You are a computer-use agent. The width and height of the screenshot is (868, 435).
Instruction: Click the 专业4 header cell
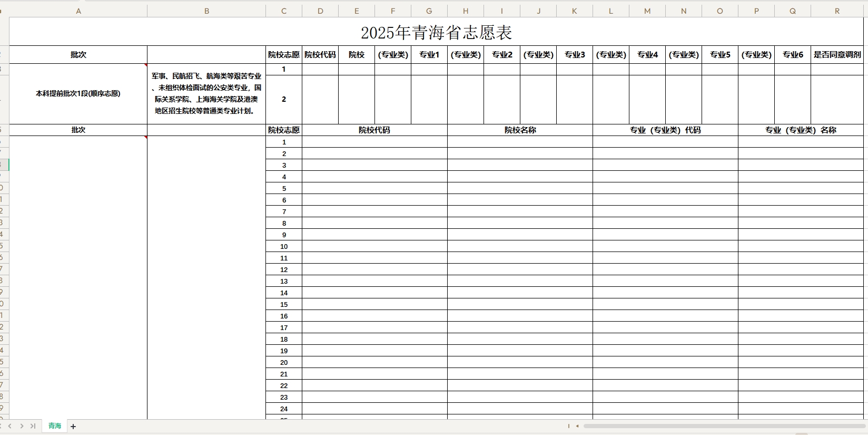click(x=647, y=55)
